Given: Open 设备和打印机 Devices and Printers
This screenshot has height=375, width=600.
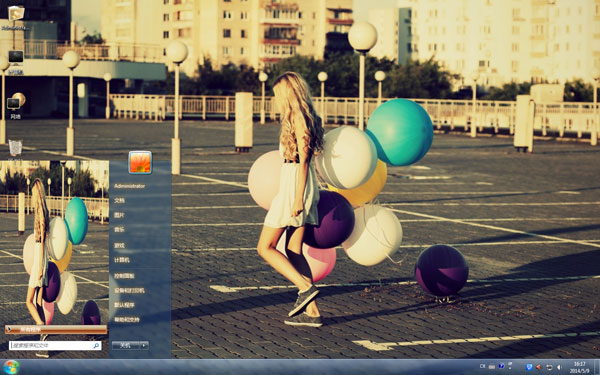Looking at the screenshot, I should 129,290.
